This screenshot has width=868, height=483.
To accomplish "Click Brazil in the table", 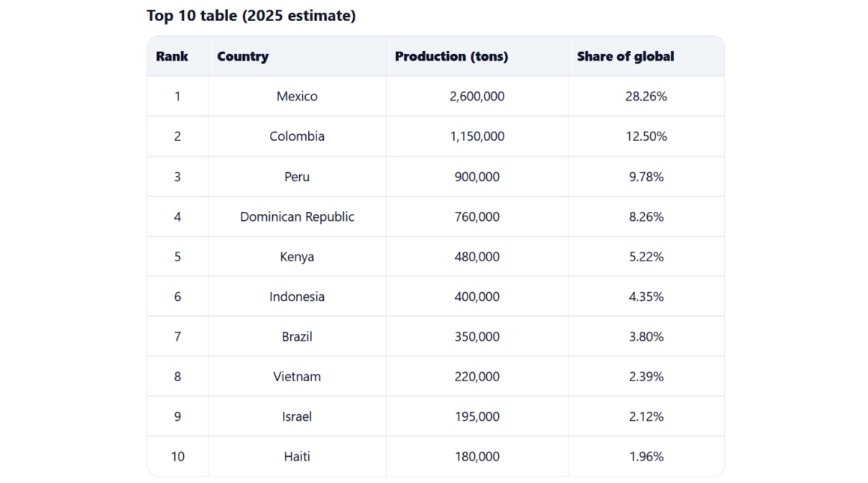I will point(297,336).
